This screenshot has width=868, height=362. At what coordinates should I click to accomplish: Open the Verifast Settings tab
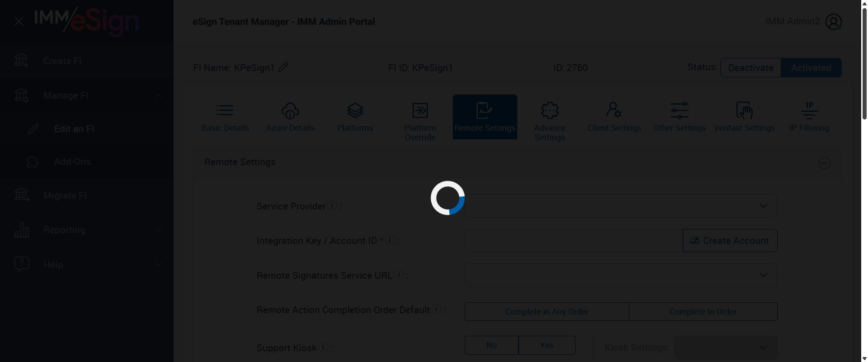click(x=744, y=117)
